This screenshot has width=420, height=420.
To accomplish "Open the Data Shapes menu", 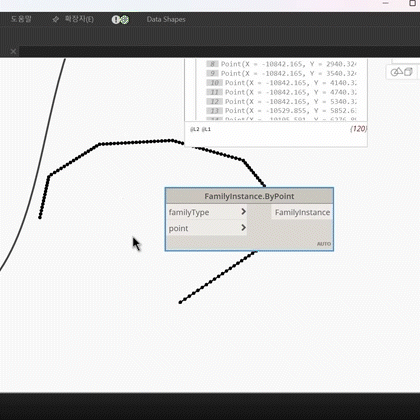I will click(166, 19).
